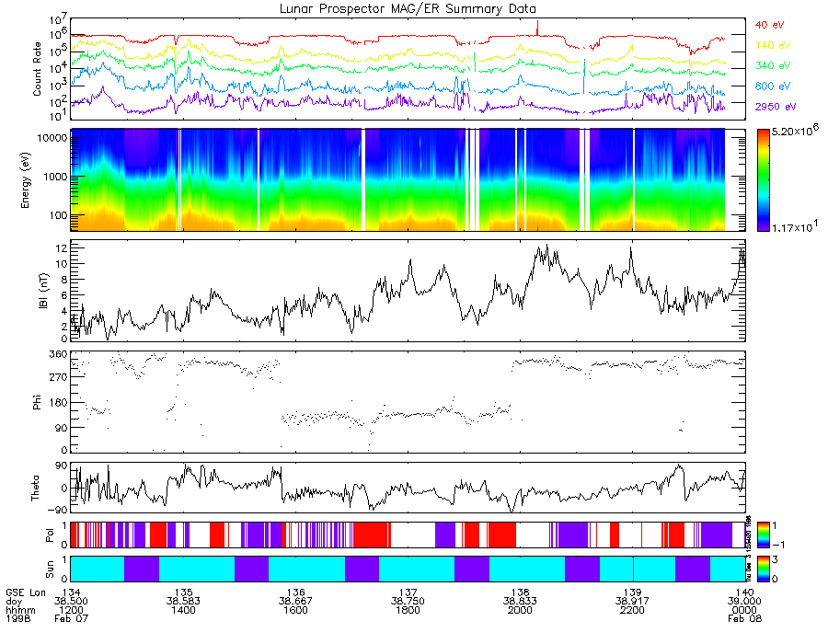Screen dimensions: 828x644
Task: Select the purple 2950 eV legend label
Action: coord(776,107)
